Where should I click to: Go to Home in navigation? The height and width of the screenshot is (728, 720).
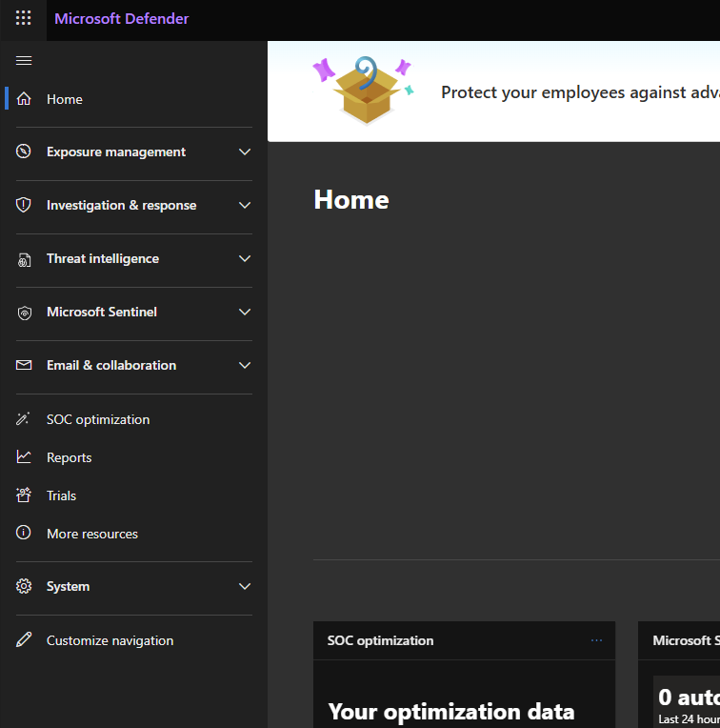click(65, 99)
